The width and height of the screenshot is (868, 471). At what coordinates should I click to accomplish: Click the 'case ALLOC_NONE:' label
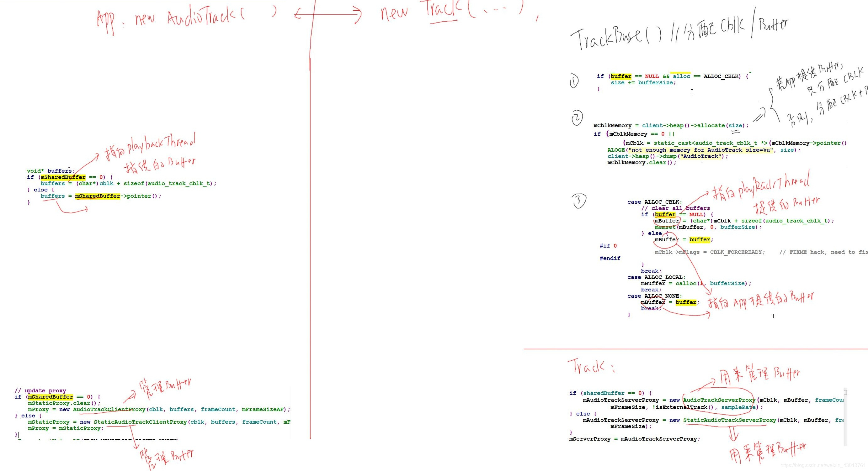tap(654, 296)
